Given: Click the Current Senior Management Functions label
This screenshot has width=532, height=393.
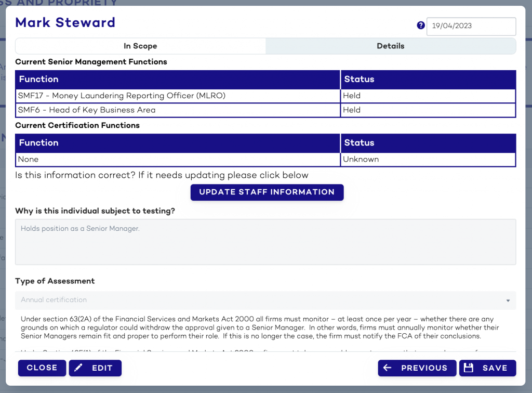Looking at the screenshot, I should click(91, 62).
